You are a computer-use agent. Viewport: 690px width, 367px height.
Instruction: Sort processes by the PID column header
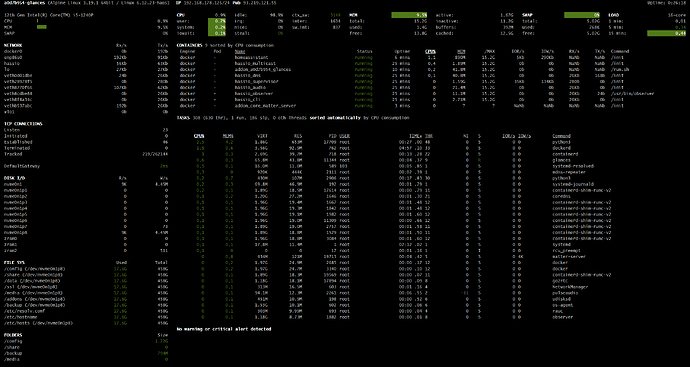click(x=333, y=136)
